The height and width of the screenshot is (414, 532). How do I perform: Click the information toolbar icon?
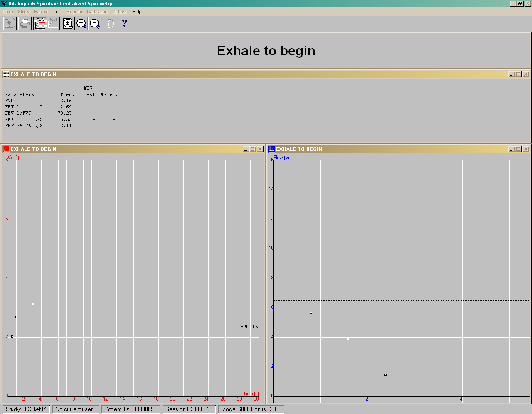(109, 24)
